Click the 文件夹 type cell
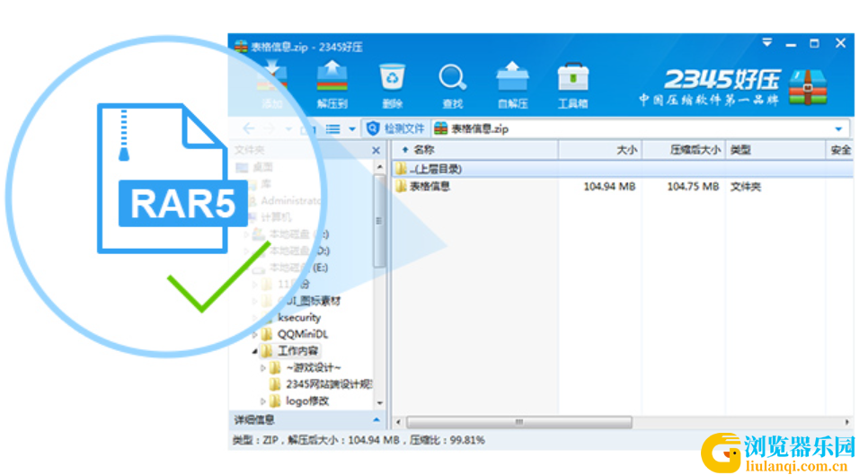This screenshot has height=475, width=868. click(746, 187)
